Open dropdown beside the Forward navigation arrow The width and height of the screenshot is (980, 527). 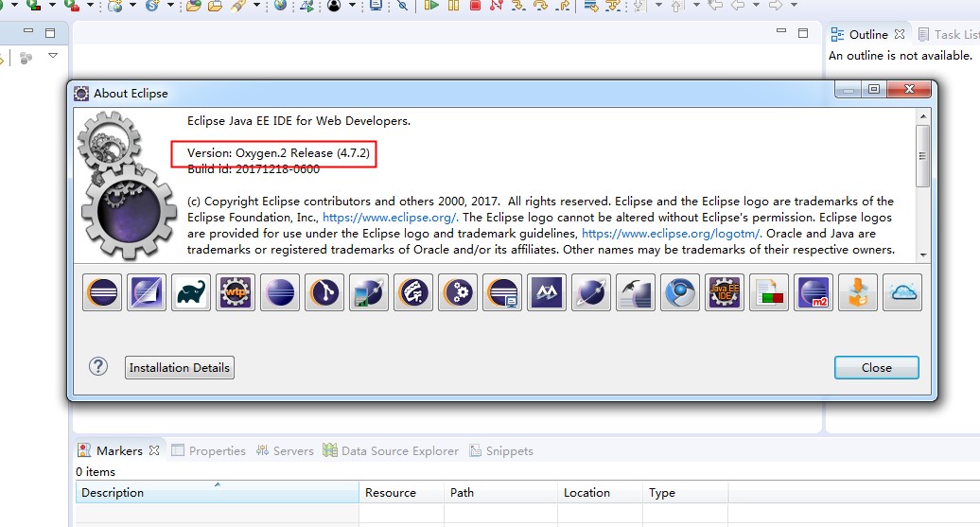click(x=794, y=5)
